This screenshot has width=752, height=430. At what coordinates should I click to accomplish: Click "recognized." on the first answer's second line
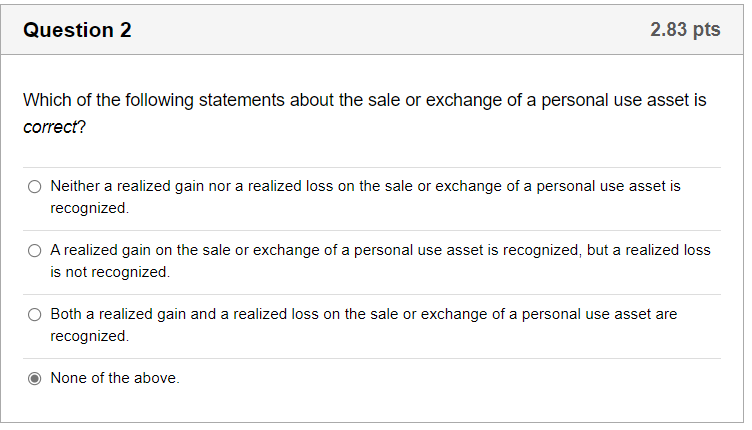coord(89,209)
